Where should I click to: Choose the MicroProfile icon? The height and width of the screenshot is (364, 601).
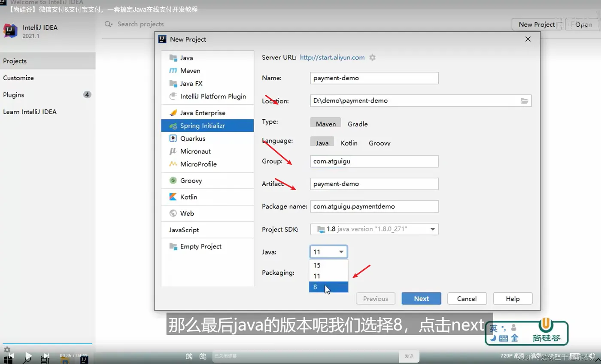(173, 164)
